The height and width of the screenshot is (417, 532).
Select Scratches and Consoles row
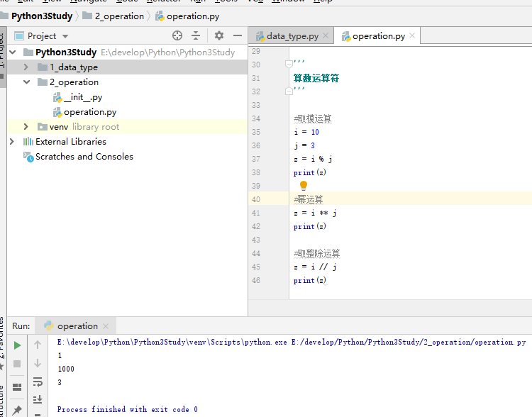(128, 157)
